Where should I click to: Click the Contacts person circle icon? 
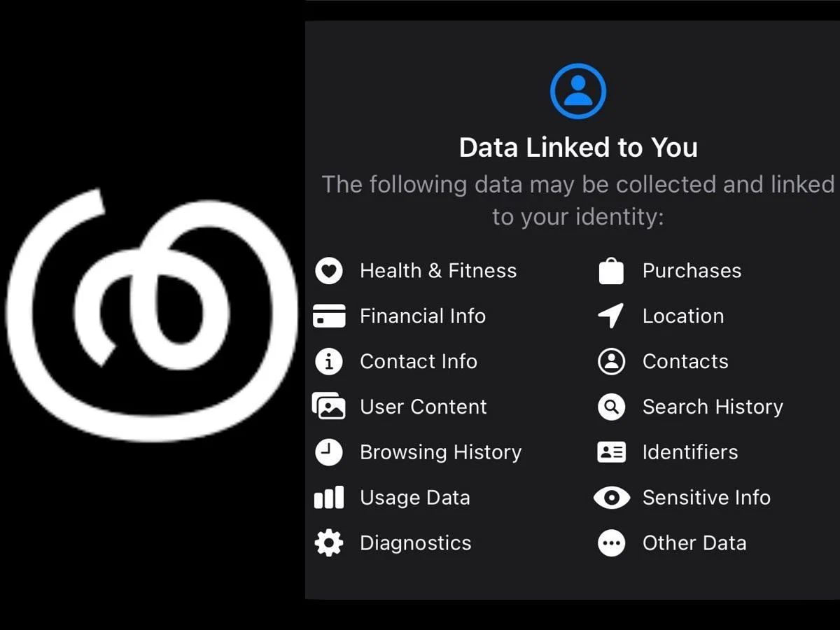pyautogui.click(x=611, y=362)
